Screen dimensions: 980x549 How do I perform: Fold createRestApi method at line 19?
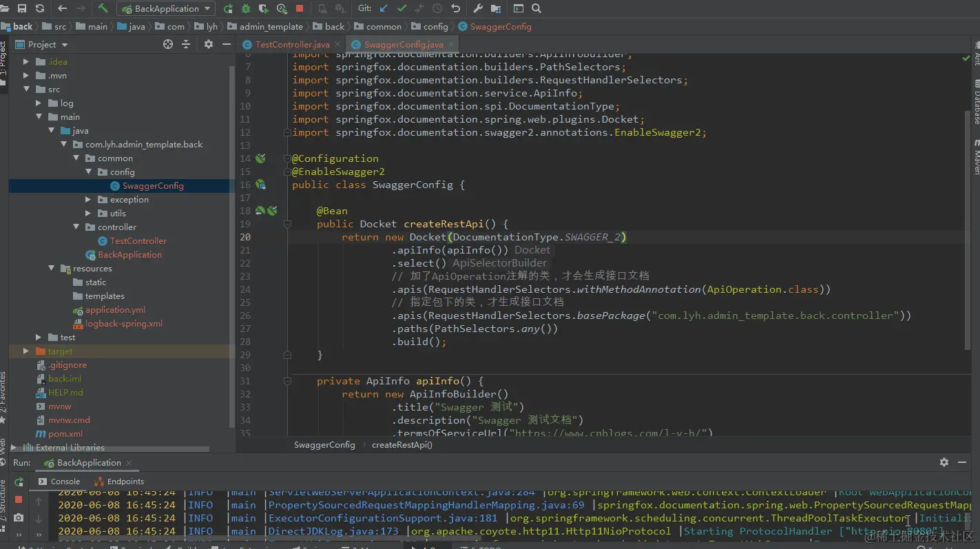click(x=287, y=224)
